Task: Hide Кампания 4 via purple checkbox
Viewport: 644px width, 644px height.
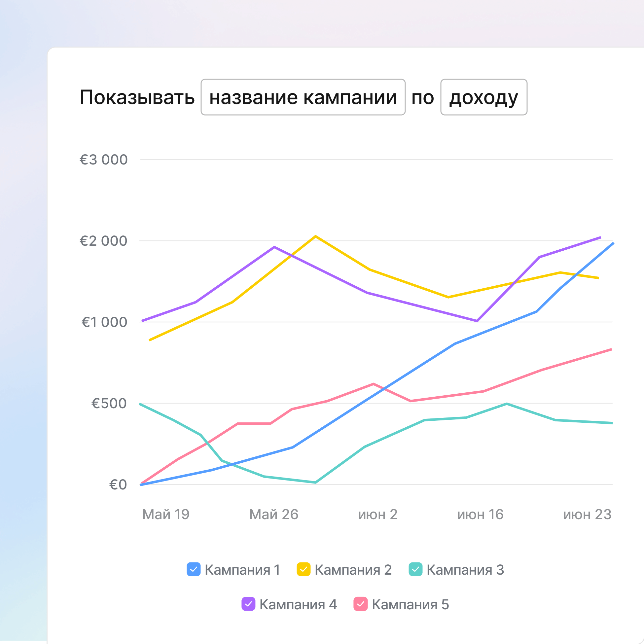Action: pos(248,604)
